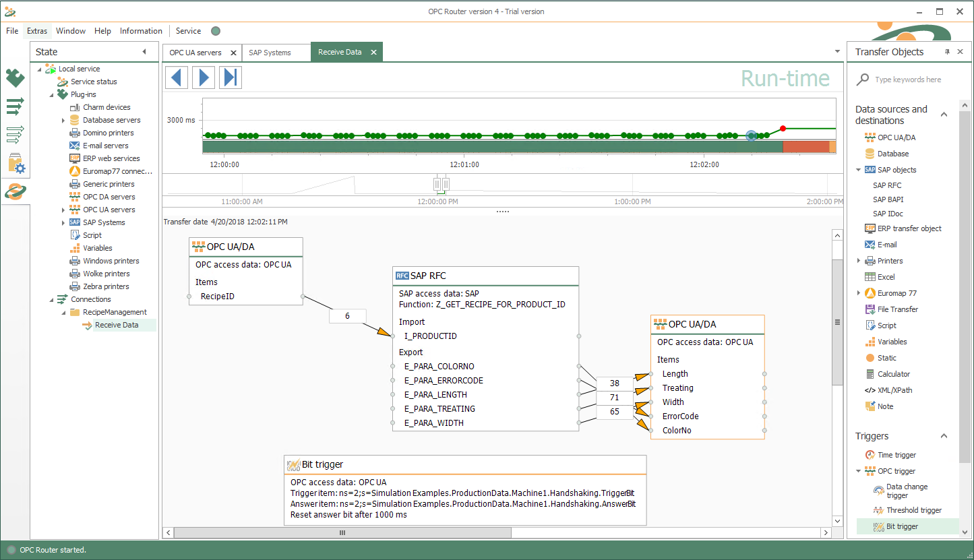Pin the Transfer Objects panel

[x=947, y=52]
